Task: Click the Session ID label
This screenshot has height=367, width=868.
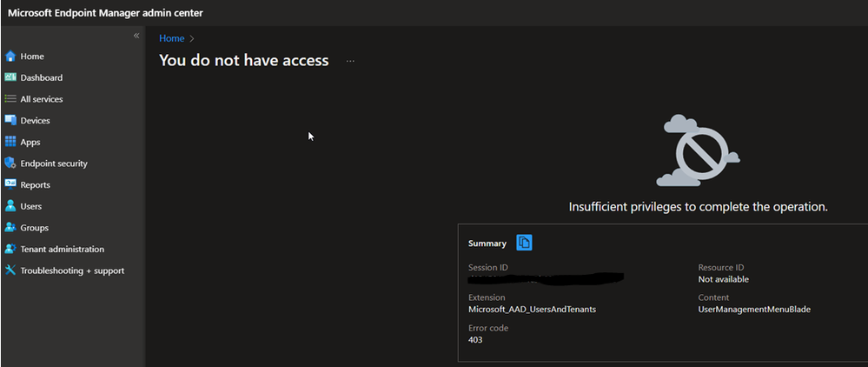Action: click(487, 268)
